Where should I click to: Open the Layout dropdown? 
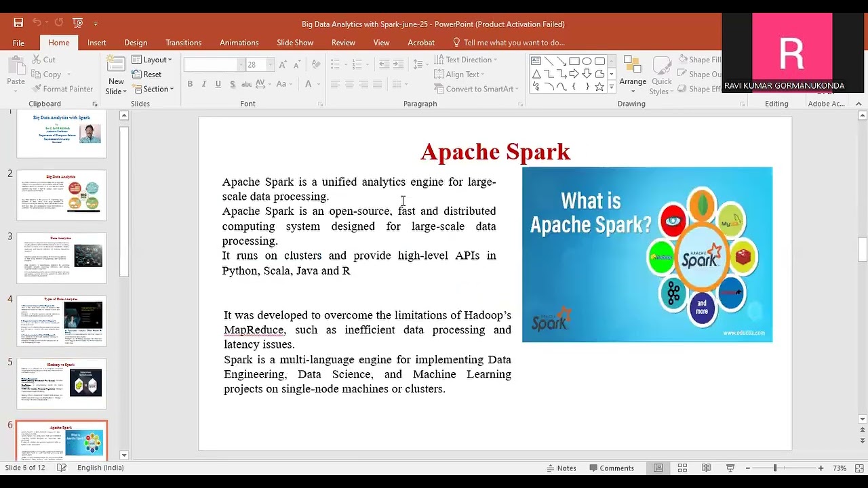[x=152, y=60]
